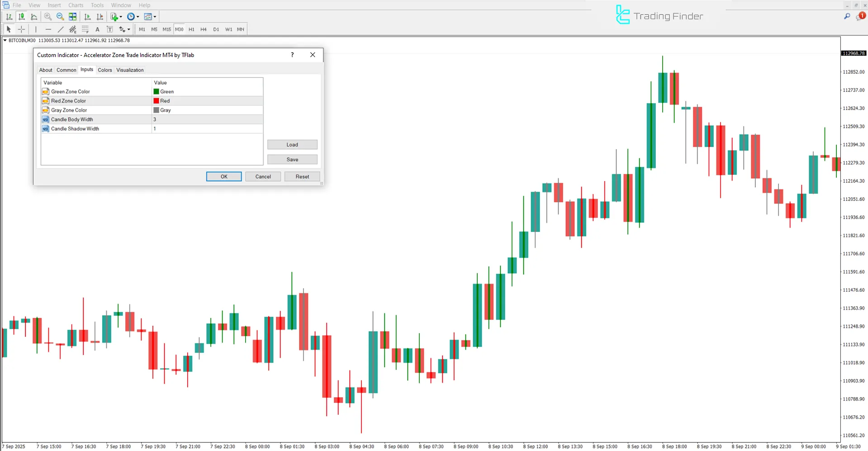Zoom in on the chart
This screenshot has width=868, height=451.
[x=48, y=16]
